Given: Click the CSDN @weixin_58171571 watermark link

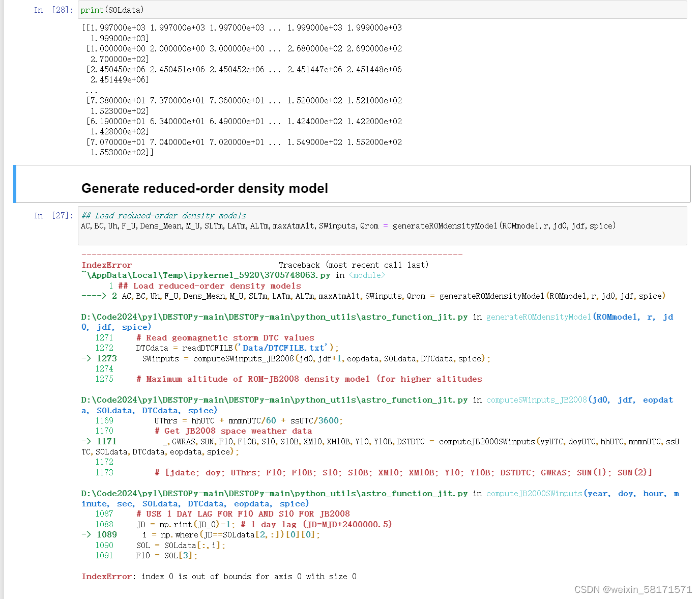Looking at the screenshot, I should click(633, 589).
